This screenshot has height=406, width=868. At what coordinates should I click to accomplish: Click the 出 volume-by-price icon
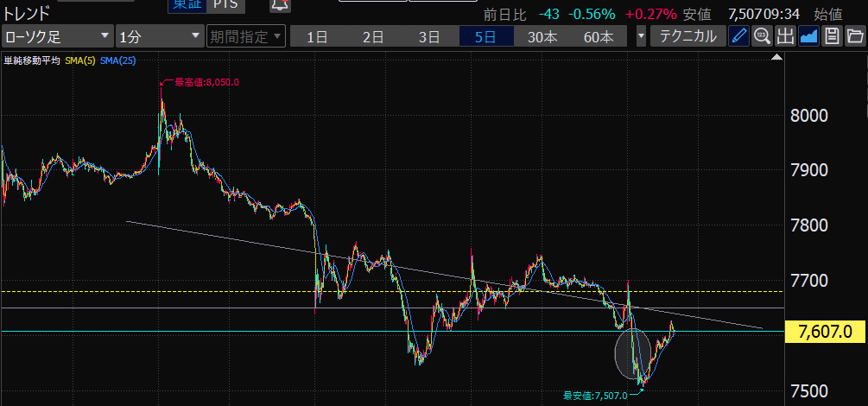click(785, 36)
